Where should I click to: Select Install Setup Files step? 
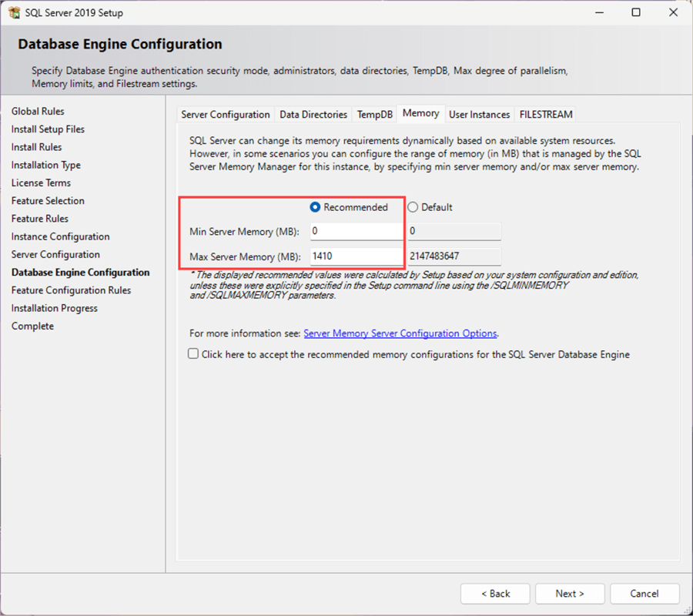coord(48,129)
